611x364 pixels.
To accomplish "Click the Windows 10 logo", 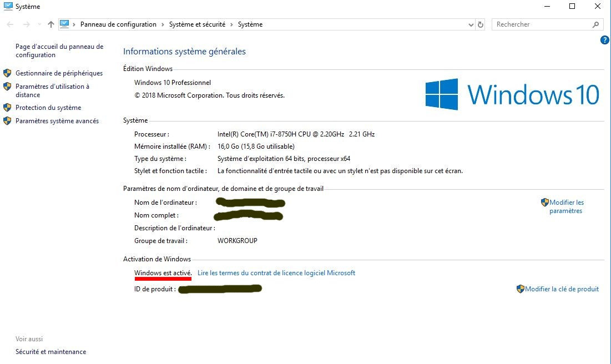I will [512, 94].
